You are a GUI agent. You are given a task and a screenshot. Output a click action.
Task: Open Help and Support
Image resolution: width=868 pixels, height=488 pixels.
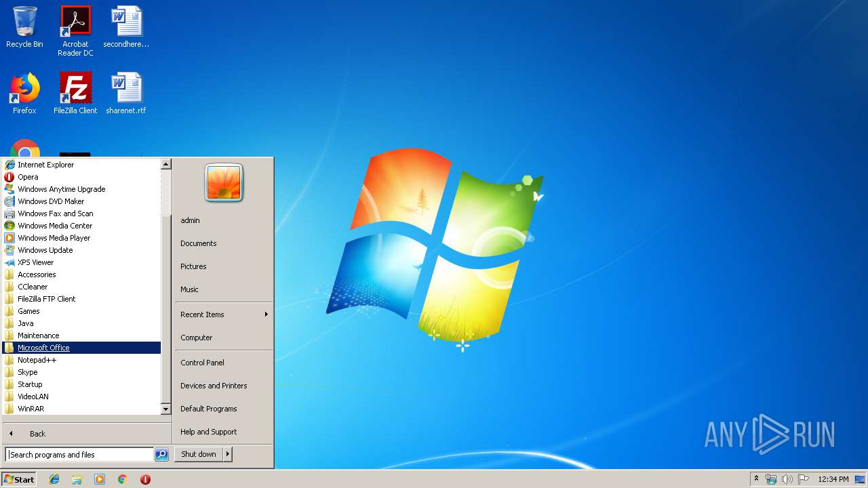(x=224, y=432)
